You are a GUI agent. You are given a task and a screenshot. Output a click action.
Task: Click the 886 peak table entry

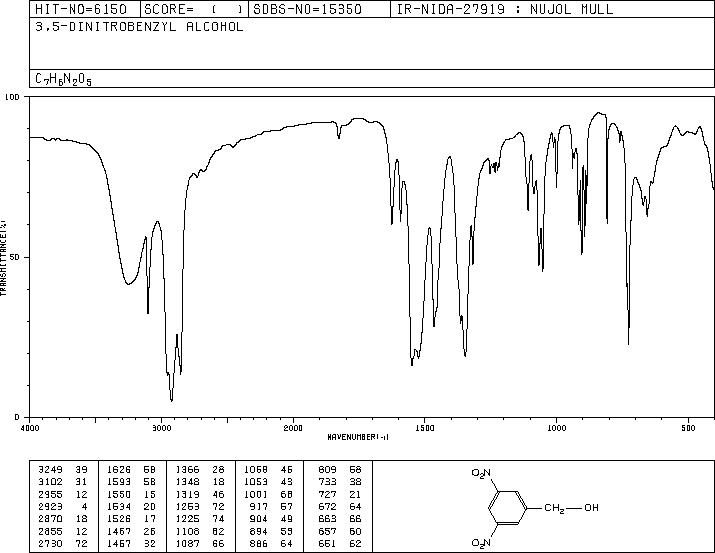point(272,543)
